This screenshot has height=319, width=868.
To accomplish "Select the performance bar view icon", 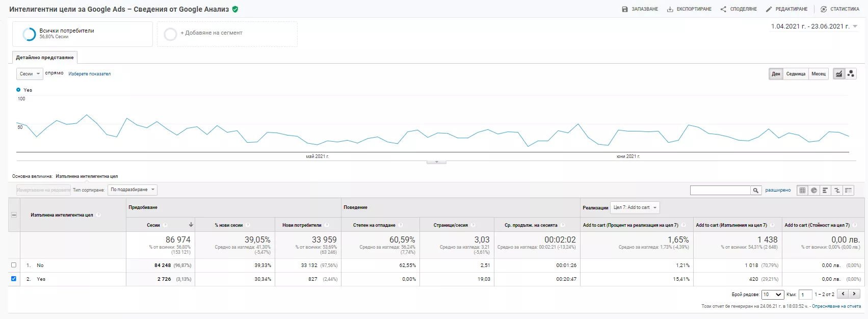I will [x=825, y=190].
